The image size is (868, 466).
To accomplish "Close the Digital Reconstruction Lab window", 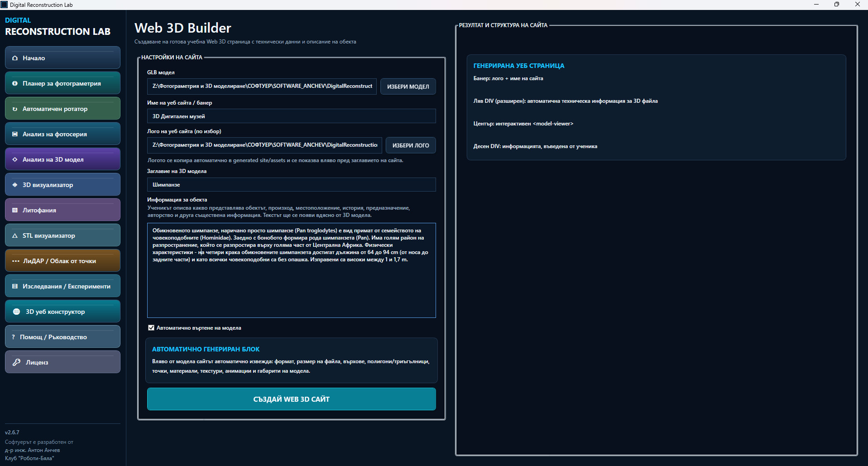I will pyautogui.click(x=857, y=5).
